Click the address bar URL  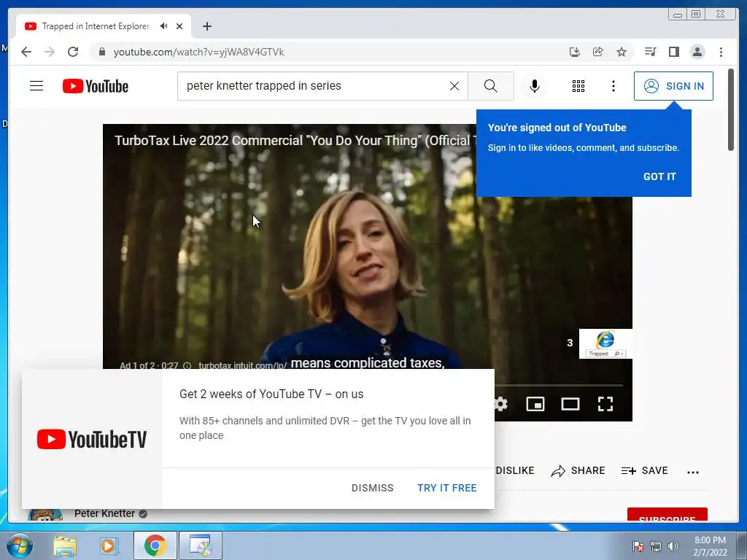tap(198, 52)
